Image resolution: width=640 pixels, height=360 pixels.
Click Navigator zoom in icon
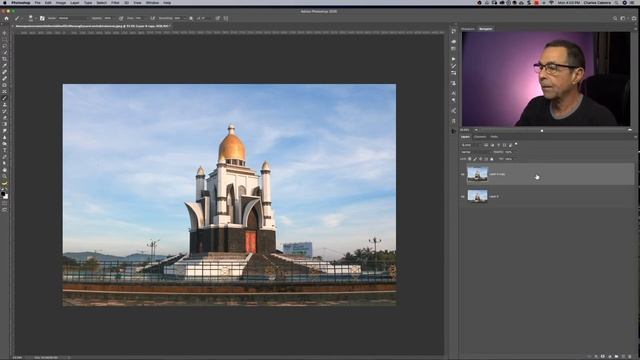coord(630,130)
